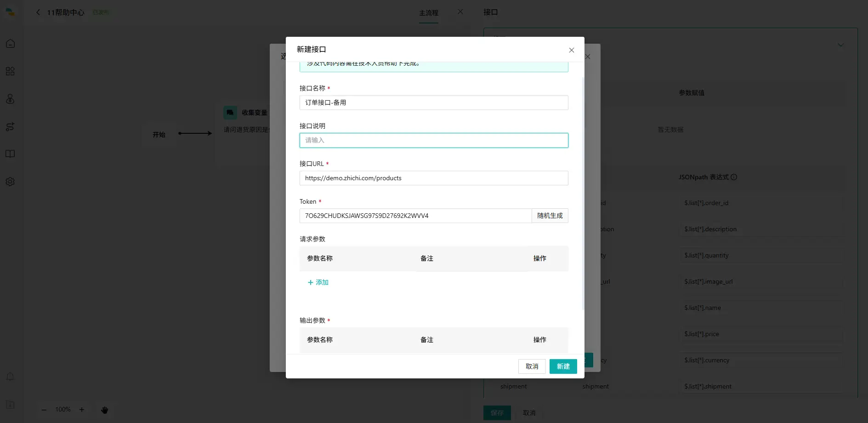Viewport: 868px width, 423px height.
Task: Click the 已发布 status tag
Action: coord(101,12)
